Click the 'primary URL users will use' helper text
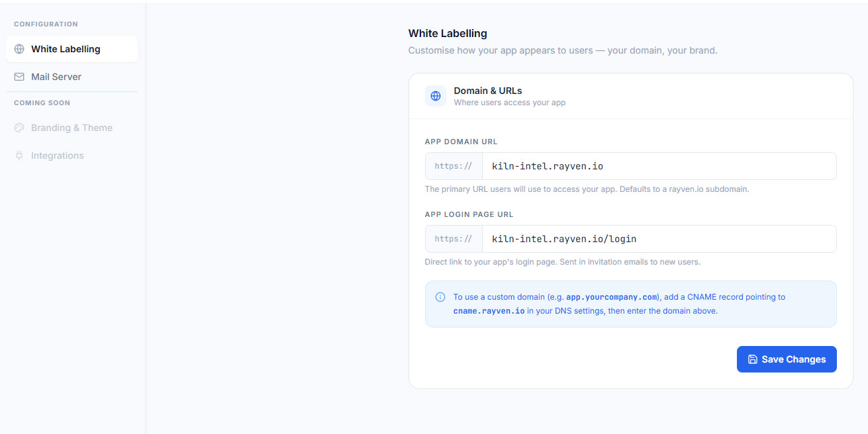Image resolution: width=868 pixels, height=434 pixels. pyautogui.click(x=587, y=189)
